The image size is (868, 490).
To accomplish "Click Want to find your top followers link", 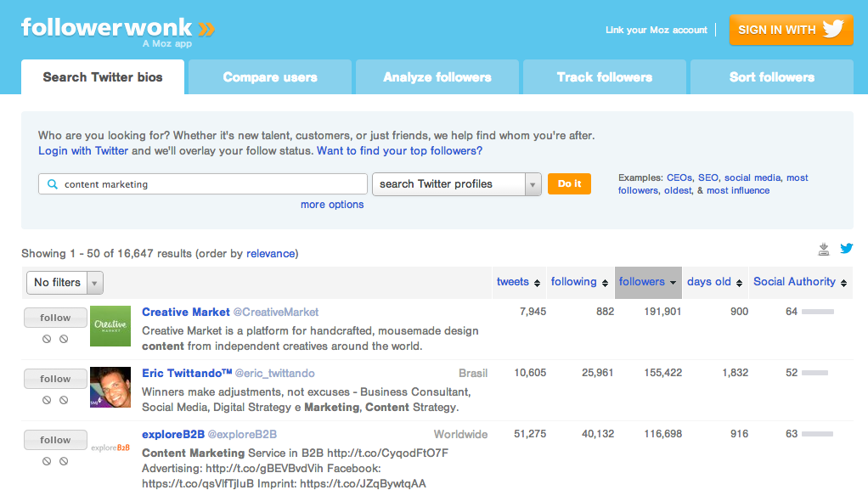I will point(399,150).
